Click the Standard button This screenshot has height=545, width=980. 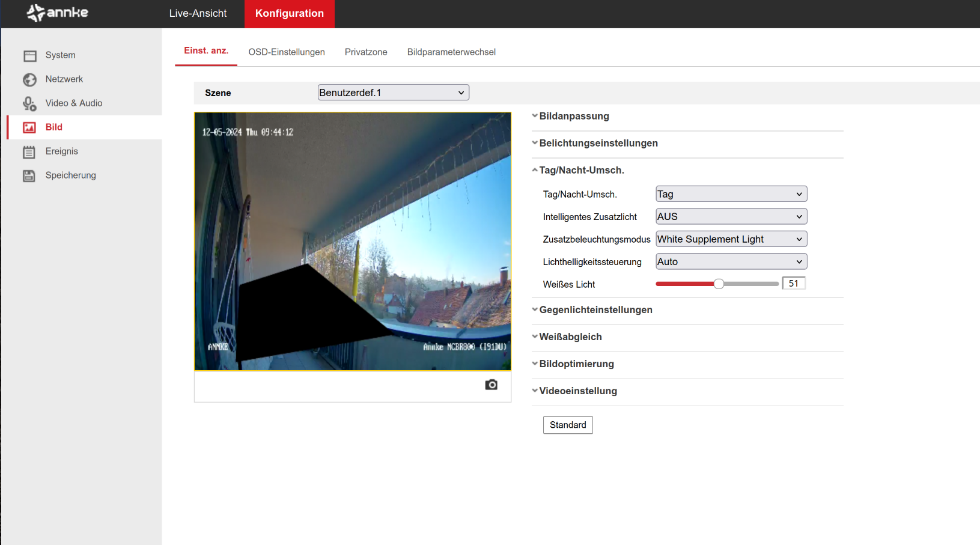pos(568,425)
